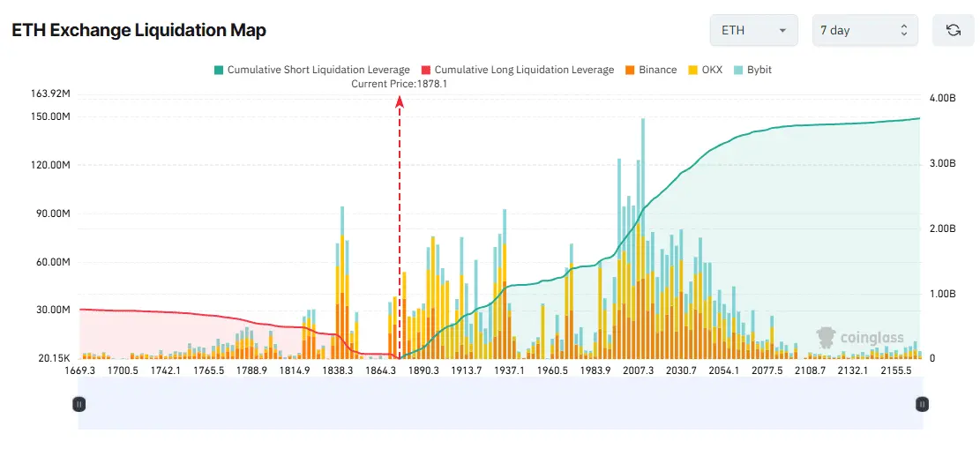Click the refresh icon button
This screenshot has height=449, width=980.
(x=953, y=31)
